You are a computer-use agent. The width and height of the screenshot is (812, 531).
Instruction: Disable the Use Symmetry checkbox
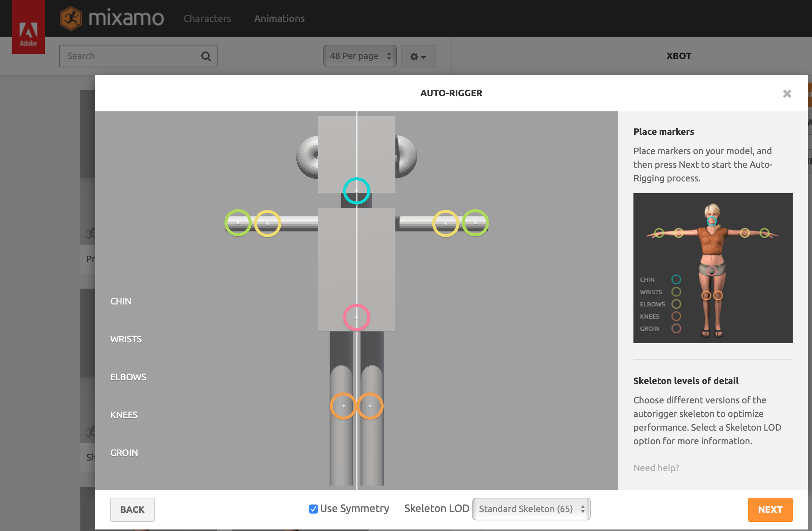313,509
